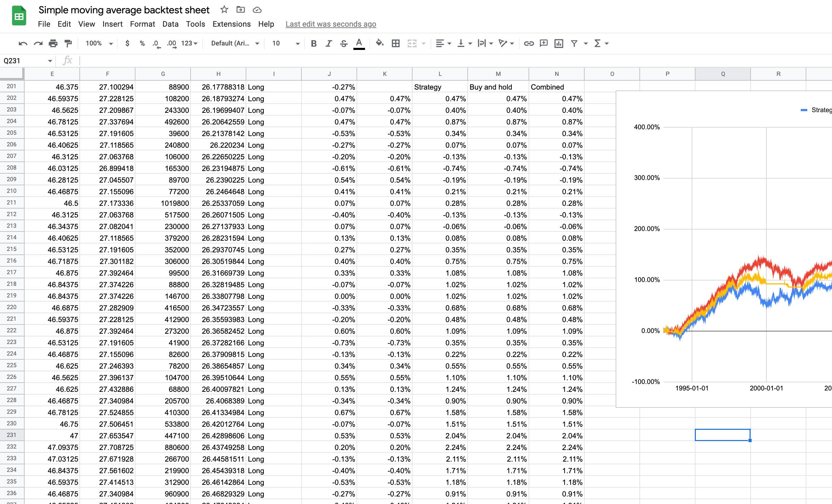This screenshot has width=832, height=504.
Task: Click the Undo icon
Action: click(x=23, y=43)
